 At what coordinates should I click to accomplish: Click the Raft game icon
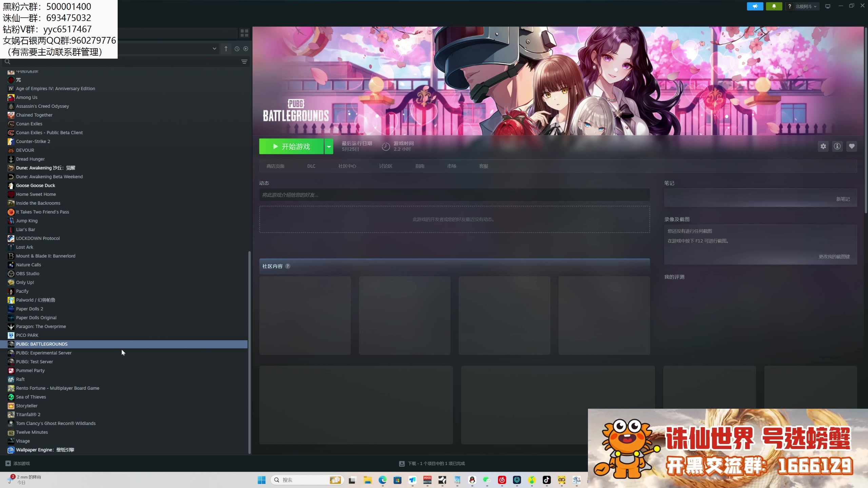pyautogui.click(x=11, y=379)
